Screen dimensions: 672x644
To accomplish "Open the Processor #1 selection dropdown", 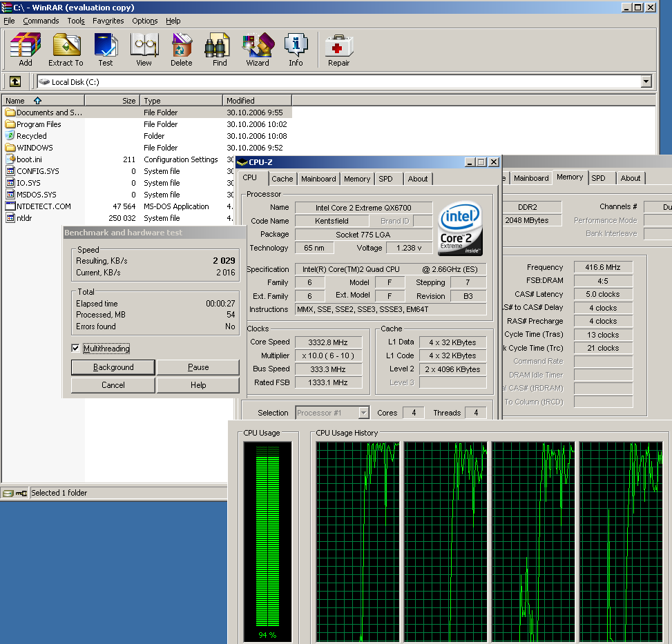I will (363, 413).
